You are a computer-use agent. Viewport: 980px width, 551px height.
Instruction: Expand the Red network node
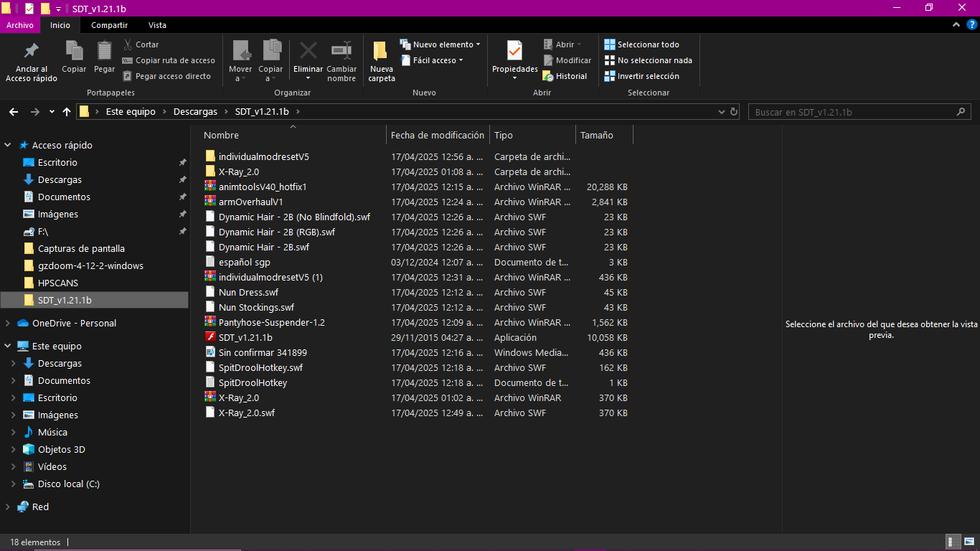click(8, 507)
